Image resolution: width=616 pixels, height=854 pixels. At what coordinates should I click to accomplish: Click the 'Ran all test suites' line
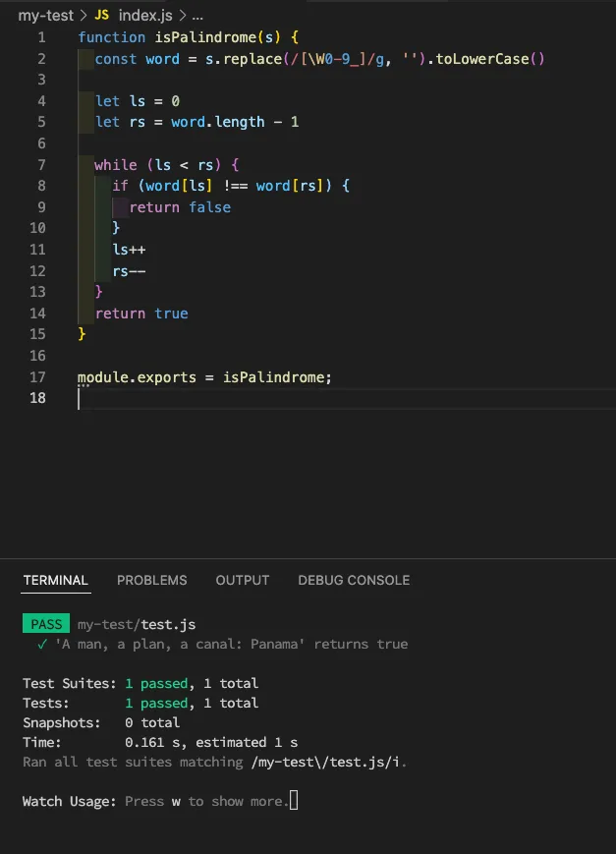pyautogui.click(x=214, y=762)
